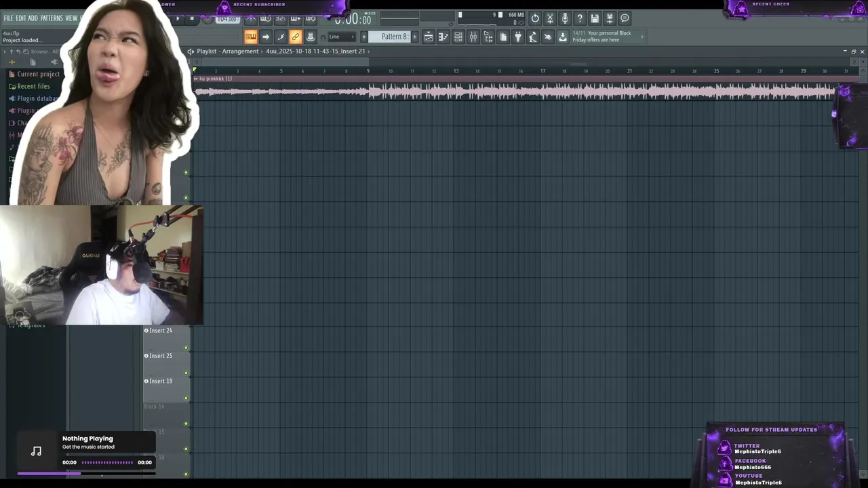Click the stamp tool icon

click(311, 37)
